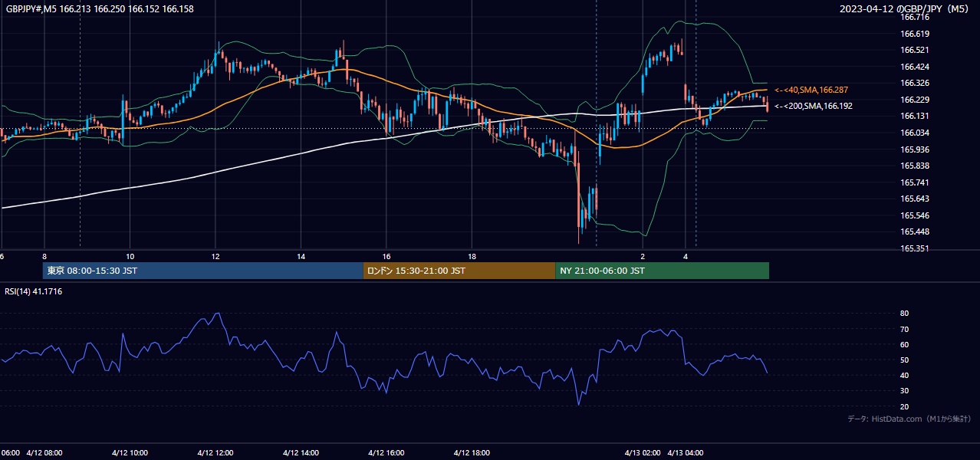The image size is (980, 460).
Task: Click RSI scale value 80
Action: [x=905, y=314]
